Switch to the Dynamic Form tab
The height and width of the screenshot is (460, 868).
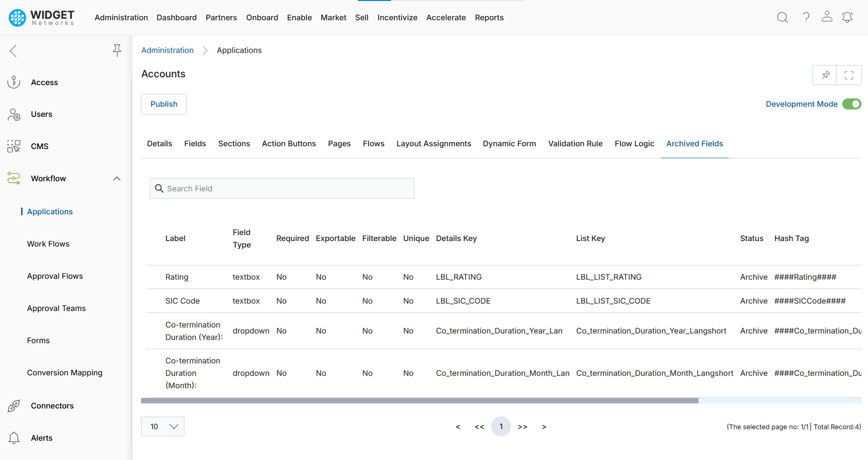pos(509,144)
